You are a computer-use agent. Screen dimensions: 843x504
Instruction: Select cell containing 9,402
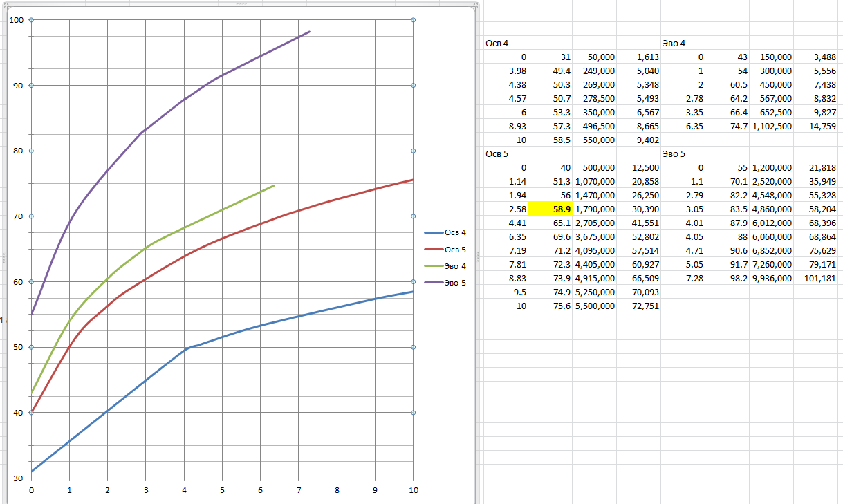pyautogui.click(x=638, y=140)
